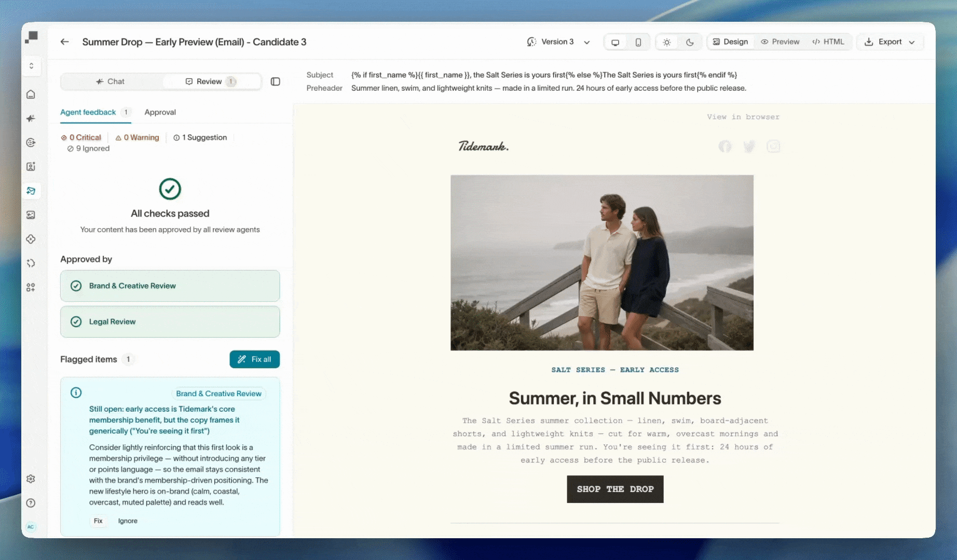Image resolution: width=957 pixels, height=560 pixels.
Task: Open the Version 3 dropdown
Action: pos(558,42)
